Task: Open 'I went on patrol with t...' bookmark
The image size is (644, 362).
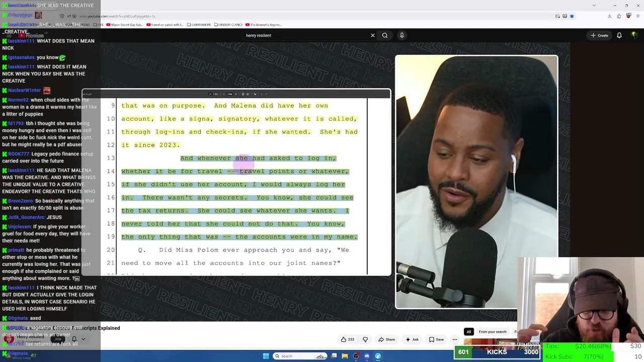Action: click(165, 24)
